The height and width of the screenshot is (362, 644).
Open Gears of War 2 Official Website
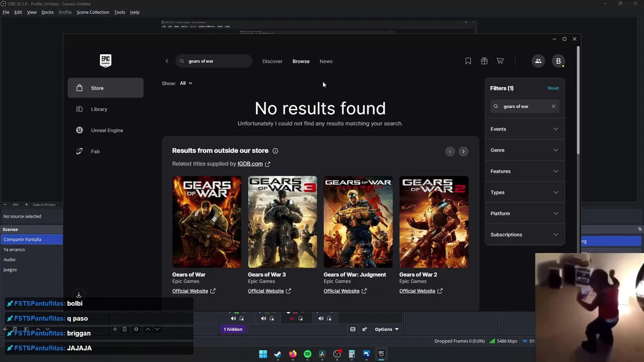click(x=421, y=291)
